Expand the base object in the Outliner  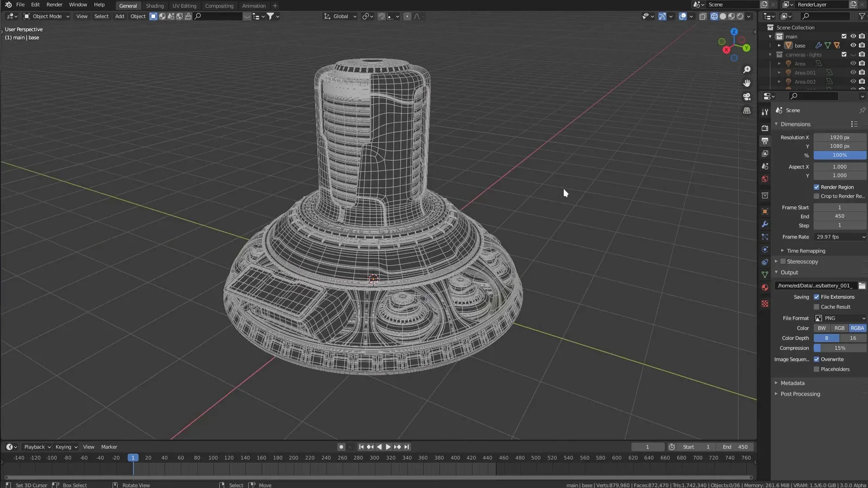click(780, 45)
